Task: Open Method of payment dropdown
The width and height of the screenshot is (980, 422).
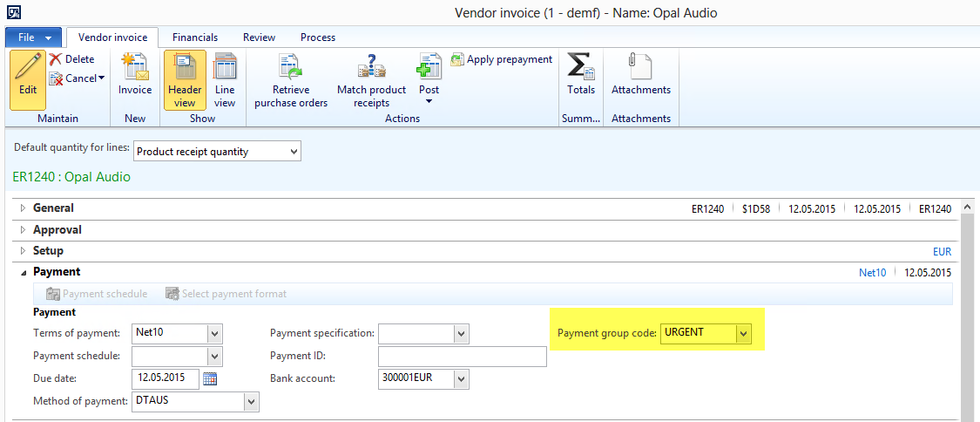Action: 252,402
